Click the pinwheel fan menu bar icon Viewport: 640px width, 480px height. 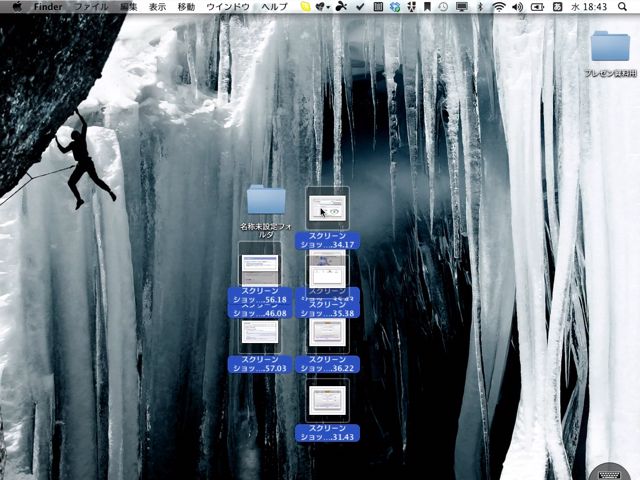pos(341,7)
